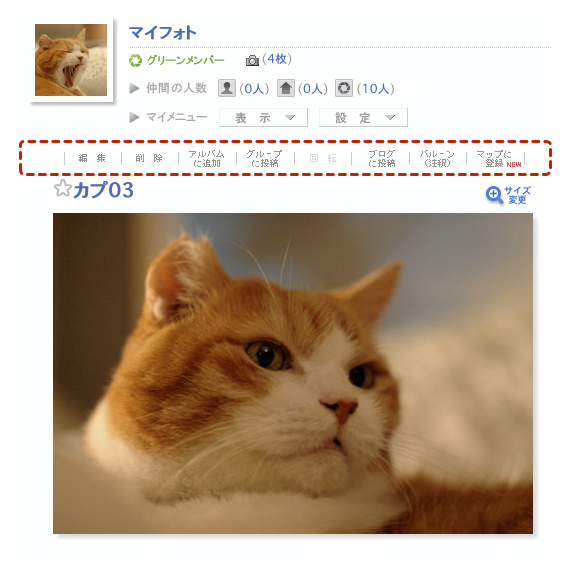
Task: Choose ブログに投稿 in the toolbar
Action: pos(381,159)
